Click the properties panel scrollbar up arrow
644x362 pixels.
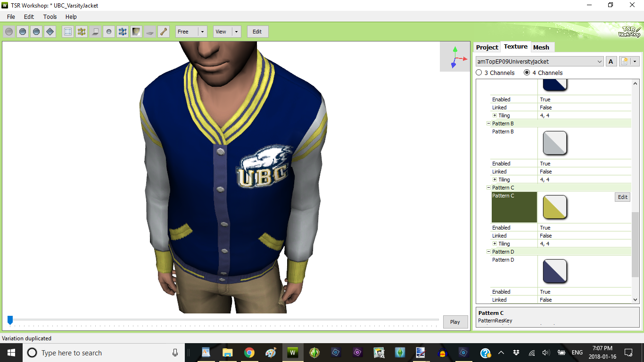[635, 83]
